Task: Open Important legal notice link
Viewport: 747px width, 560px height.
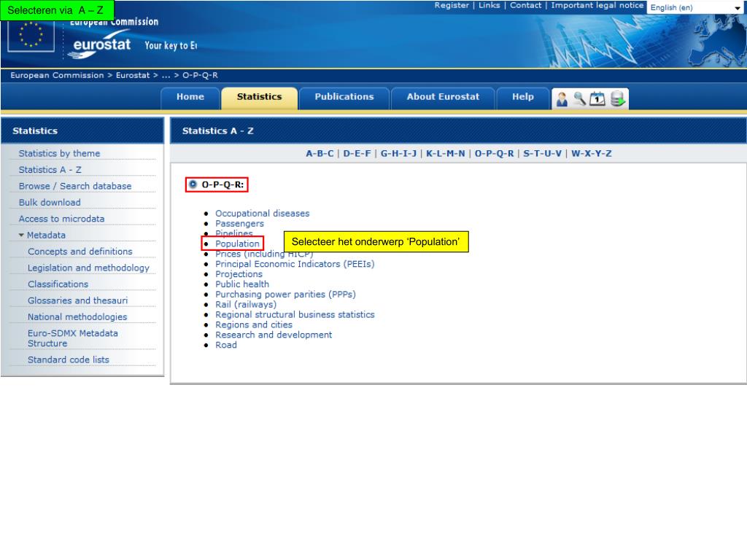Action: (597, 5)
